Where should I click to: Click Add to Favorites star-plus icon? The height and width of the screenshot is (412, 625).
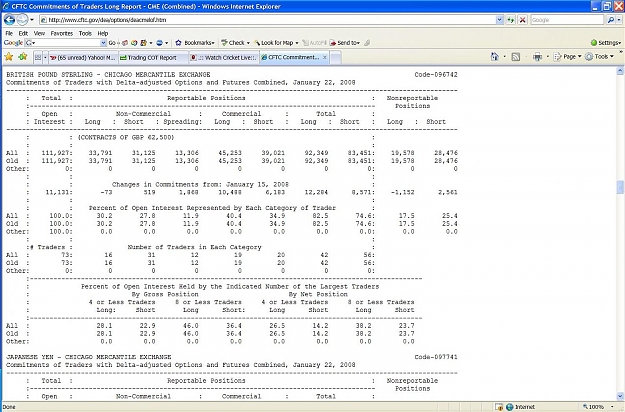coord(23,57)
